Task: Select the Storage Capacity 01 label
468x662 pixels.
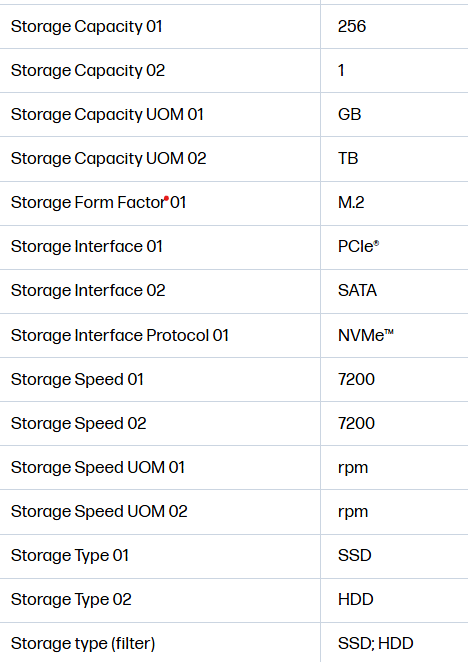Action: coord(87,27)
